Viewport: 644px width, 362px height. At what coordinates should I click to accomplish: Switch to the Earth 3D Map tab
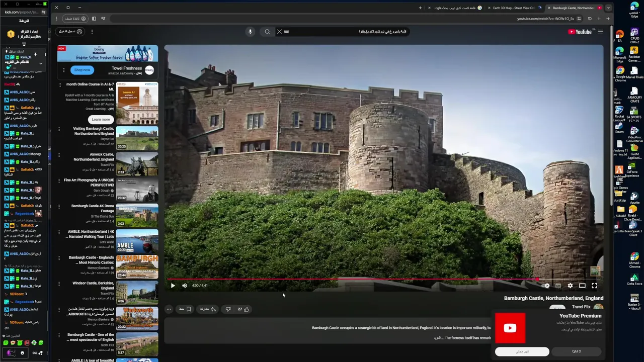(514, 8)
